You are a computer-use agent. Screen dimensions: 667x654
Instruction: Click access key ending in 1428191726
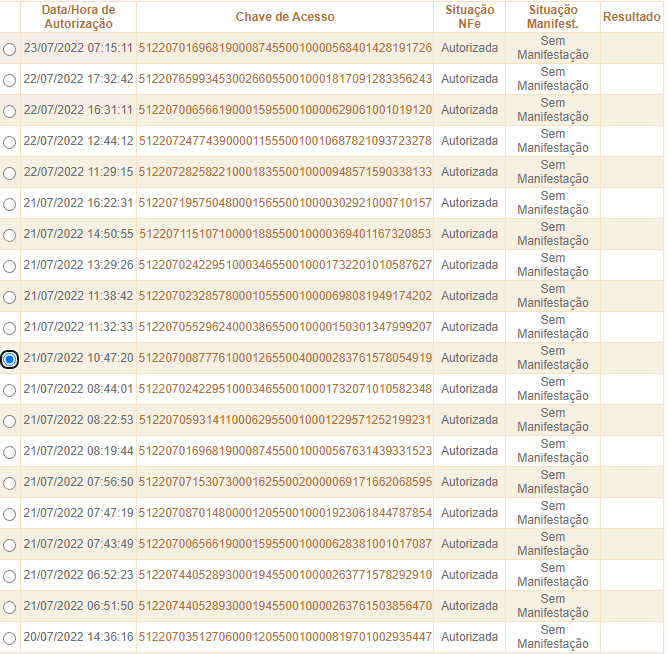pyautogui.click(x=285, y=48)
